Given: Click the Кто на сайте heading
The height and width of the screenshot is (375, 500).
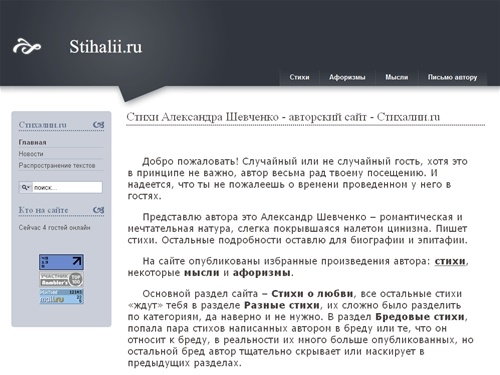Looking at the screenshot, I should [43, 210].
